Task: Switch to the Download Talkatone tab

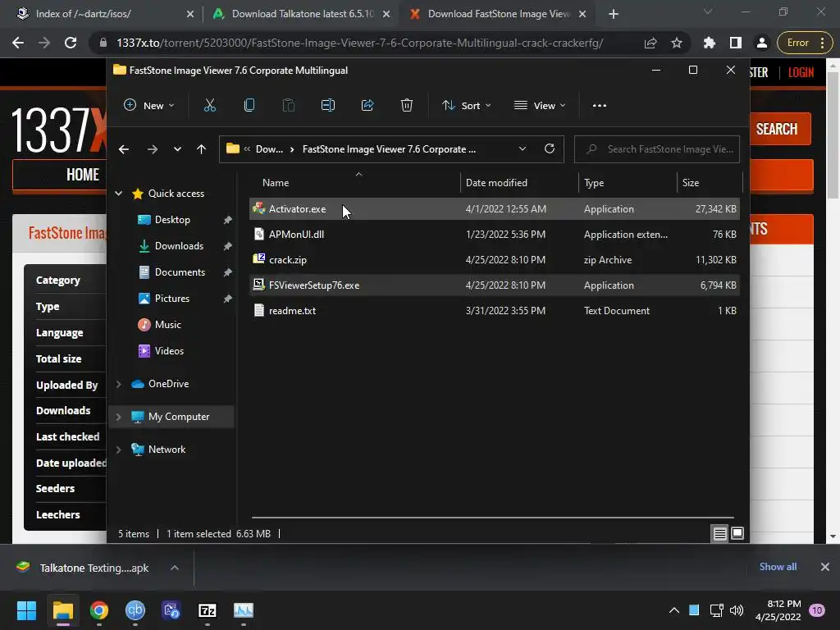Action: pos(302,14)
